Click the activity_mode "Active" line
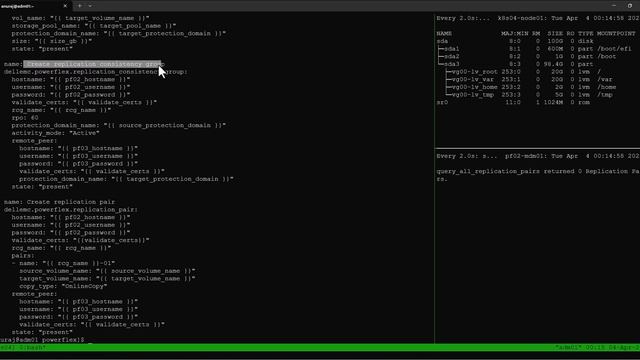 click(x=56, y=133)
